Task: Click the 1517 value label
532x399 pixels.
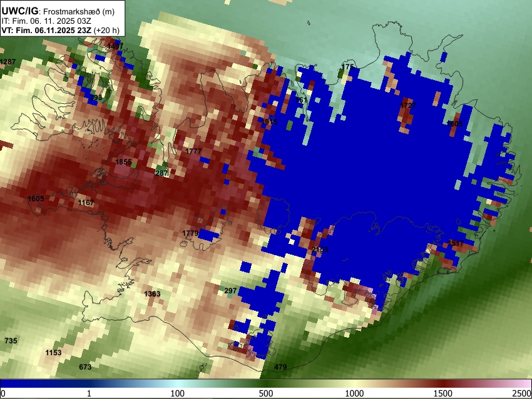Action: pyautogui.click(x=456, y=243)
